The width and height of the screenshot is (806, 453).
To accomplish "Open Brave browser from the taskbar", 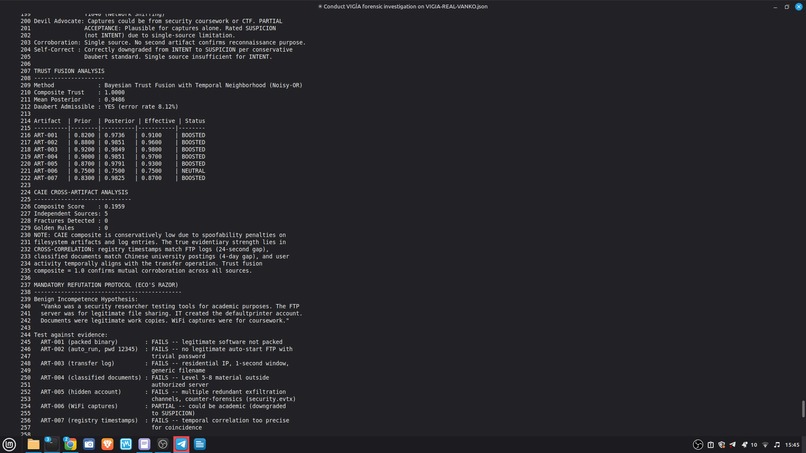I will pyautogui.click(x=107, y=444).
